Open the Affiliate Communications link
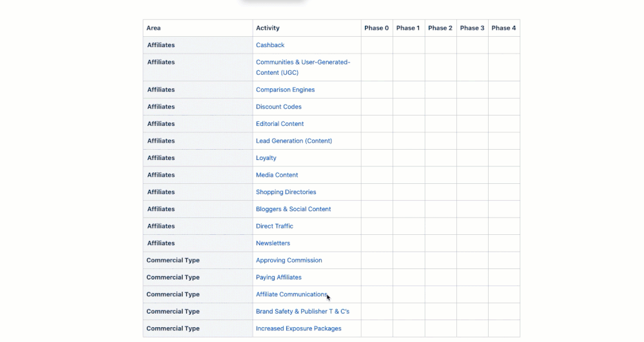Screen dimensions: 644x342 pyautogui.click(x=291, y=294)
